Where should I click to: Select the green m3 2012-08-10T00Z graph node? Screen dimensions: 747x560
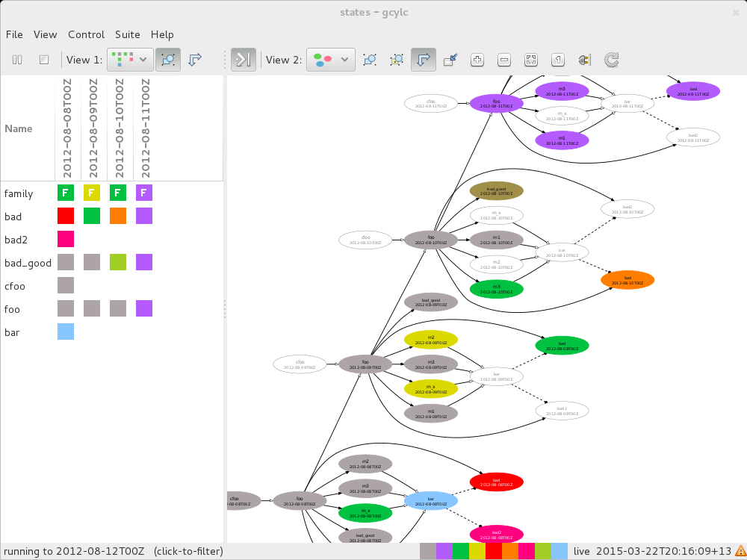point(497,289)
